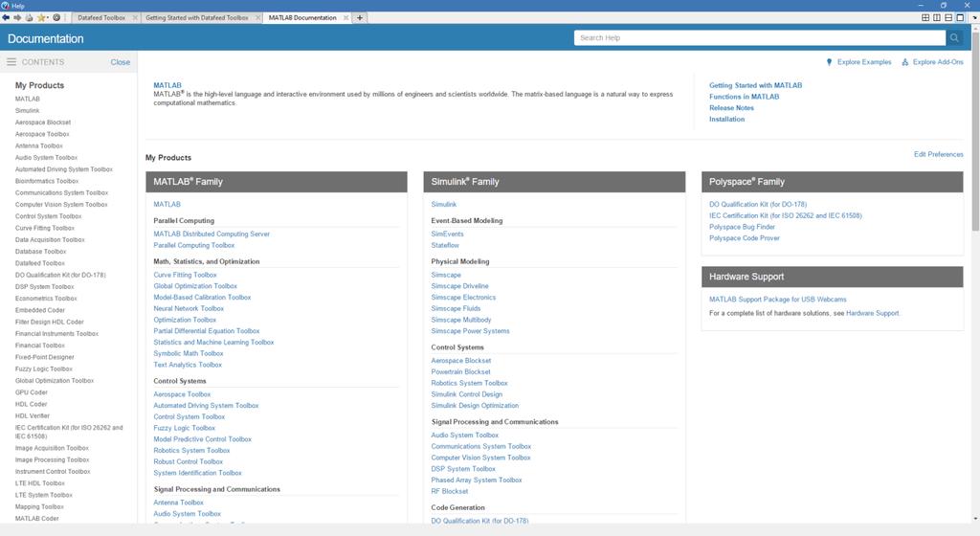
Task: Click the search magnifier button
Action: click(954, 38)
